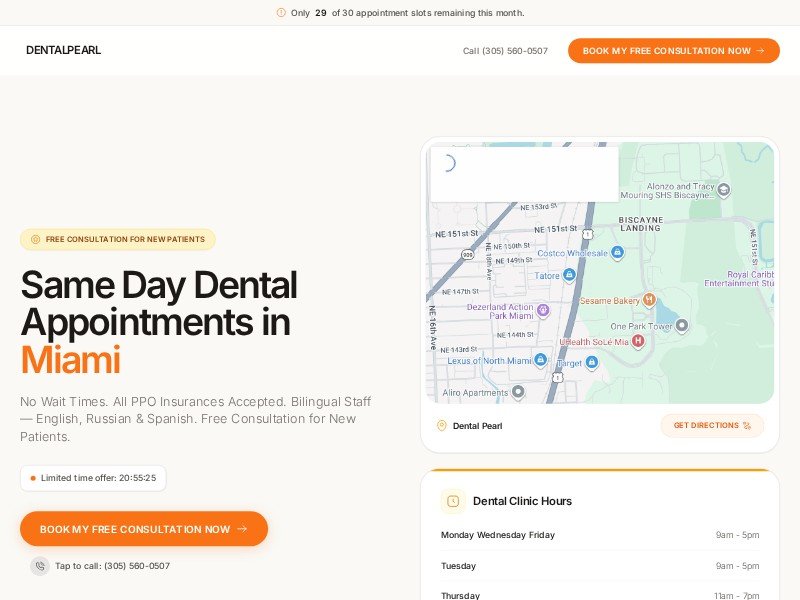800x600 pixels.
Task: Click the clock icon beside Dental Clinic Hours
Action: pos(453,501)
